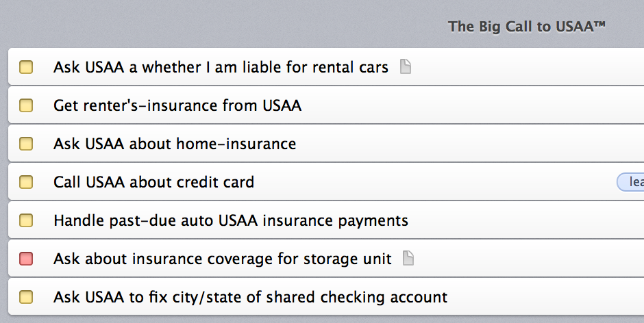Screen dimensions: 644x323
Task: Select the 'Call USAA about credit card' to-do
Action: (326, 182)
